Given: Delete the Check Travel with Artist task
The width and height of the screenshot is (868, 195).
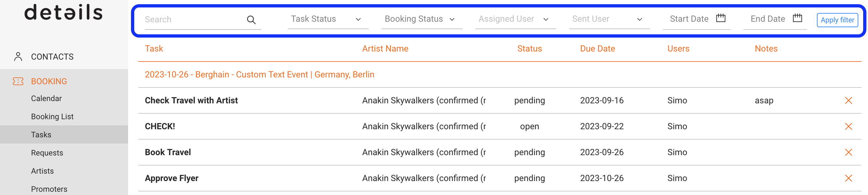Looking at the screenshot, I should tap(848, 100).
